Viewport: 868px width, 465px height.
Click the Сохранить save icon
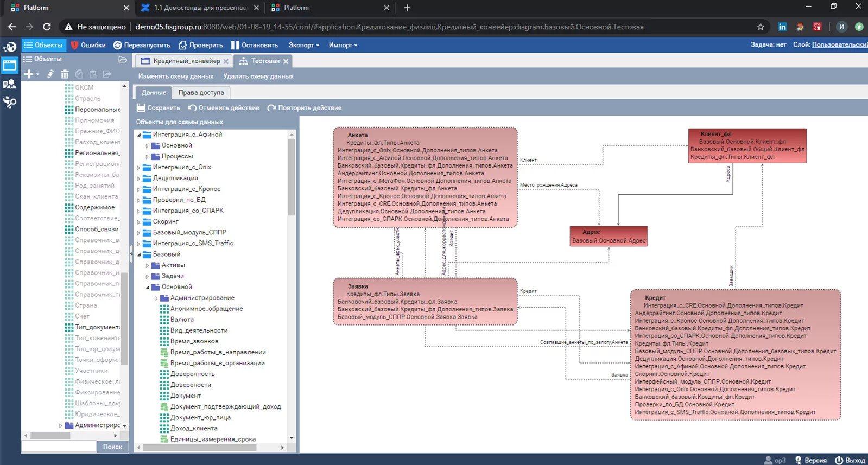click(x=141, y=108)
